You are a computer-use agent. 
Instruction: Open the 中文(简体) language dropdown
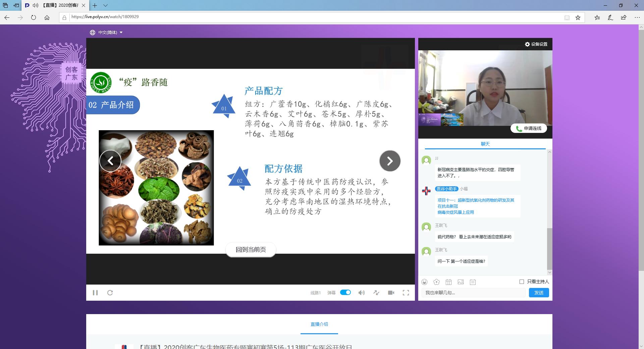click(x=106, y=33)
